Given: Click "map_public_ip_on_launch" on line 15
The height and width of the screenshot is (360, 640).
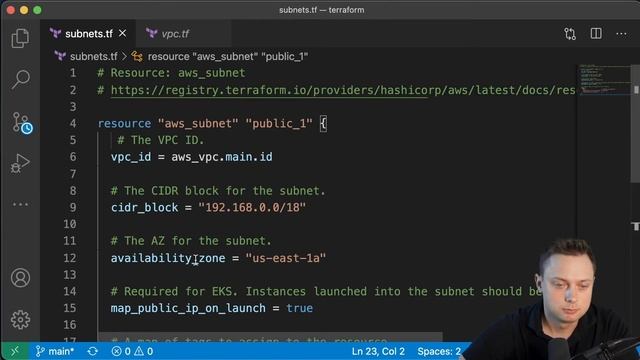Looking at the screenshot, I should point(188,309).
